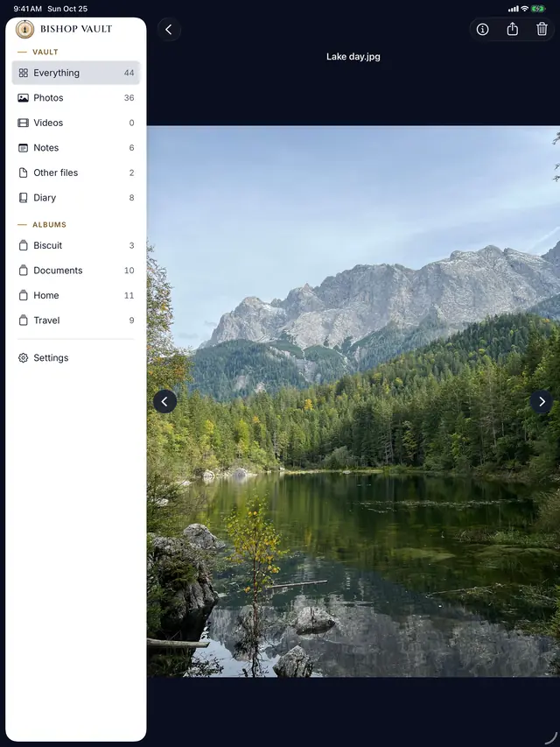
Task: Click the Documents count 10
Action: tap(129, 270)
